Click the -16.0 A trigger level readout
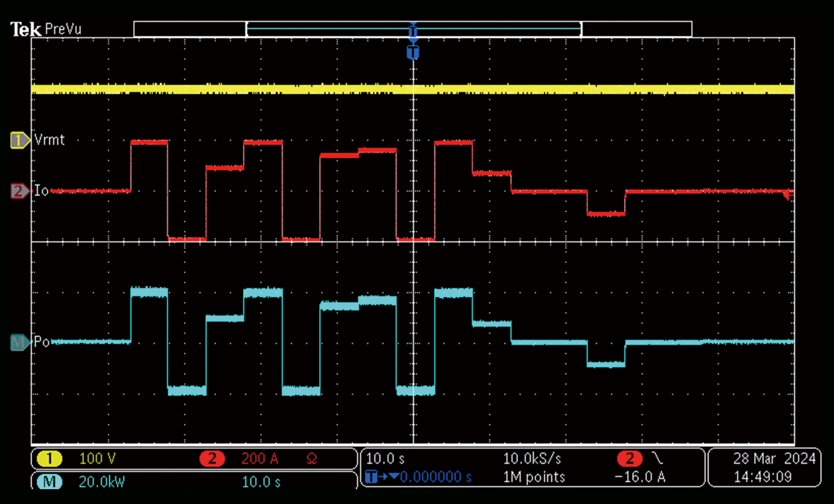Image resolution: width=834 pixels, height=504 pixels. point(640,477)
